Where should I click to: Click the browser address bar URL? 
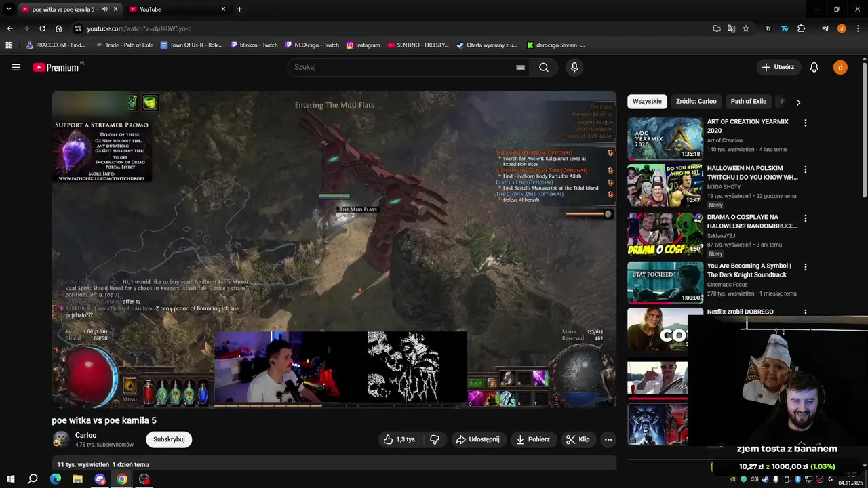139,28
